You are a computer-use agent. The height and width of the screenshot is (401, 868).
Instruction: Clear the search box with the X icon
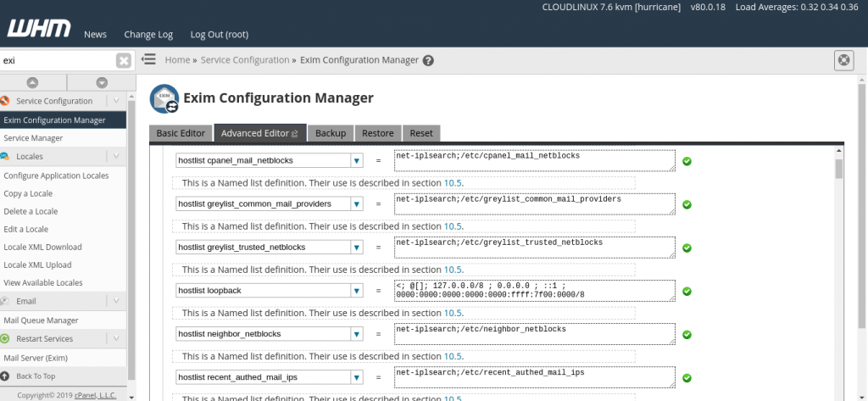pyautogui.click(x=124, y=60)
